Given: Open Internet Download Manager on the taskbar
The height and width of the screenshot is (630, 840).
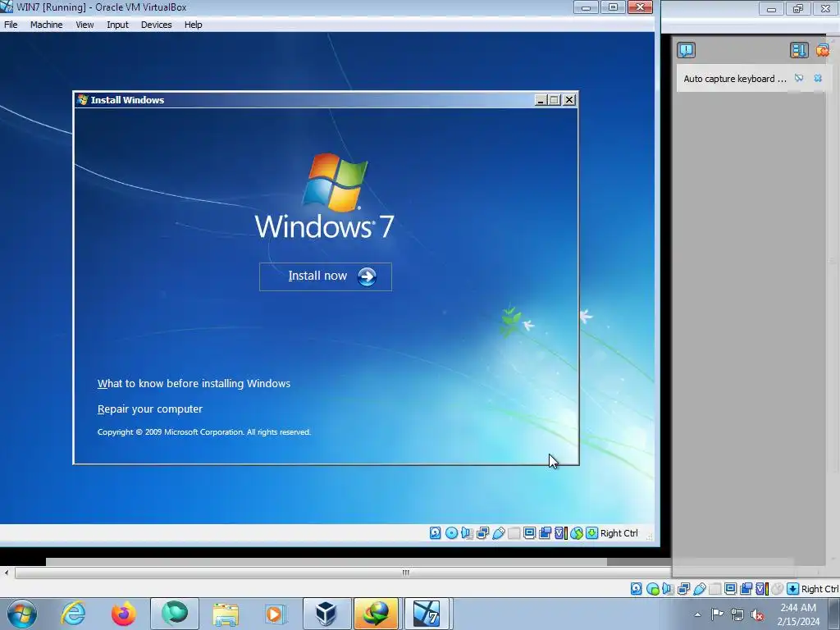Looking at the screenshot, I should [x=376, y=614].
